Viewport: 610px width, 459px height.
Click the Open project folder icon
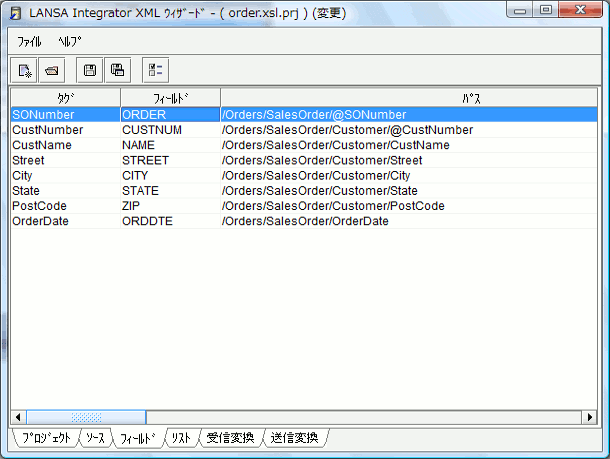52,70
